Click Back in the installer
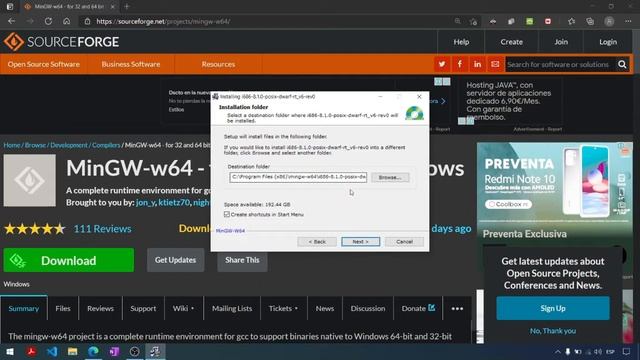The height and width of the screenshot is (360, 640). [317, 242]
